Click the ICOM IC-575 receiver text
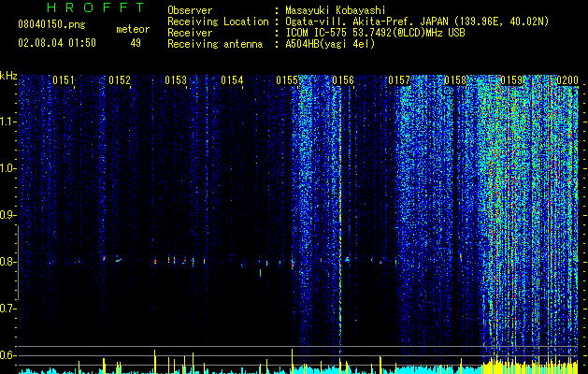 375,33
